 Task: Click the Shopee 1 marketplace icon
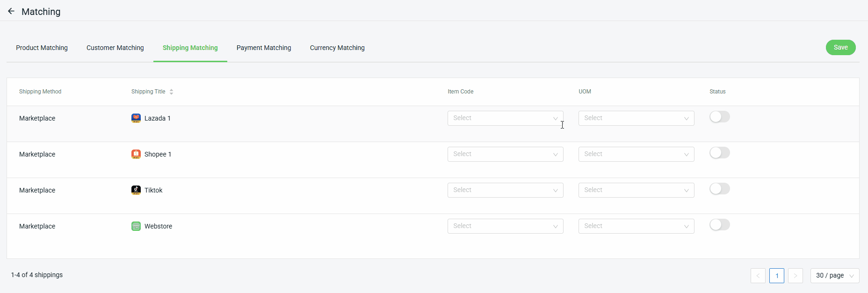pyautogui.click(x=136, y=154)
